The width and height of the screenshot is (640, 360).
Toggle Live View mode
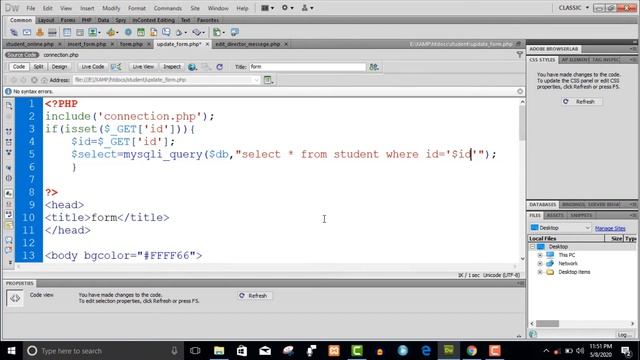coord(143,67)
